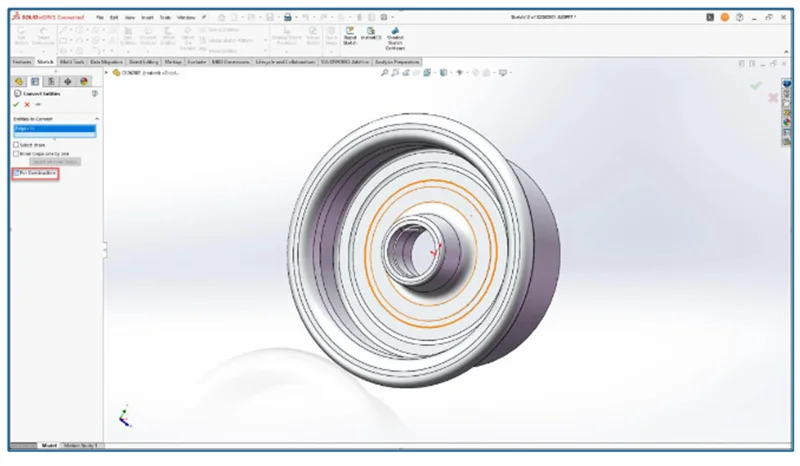
Task: Click the pushpin icon in Convert Entities panel
Action: (38, 105)
